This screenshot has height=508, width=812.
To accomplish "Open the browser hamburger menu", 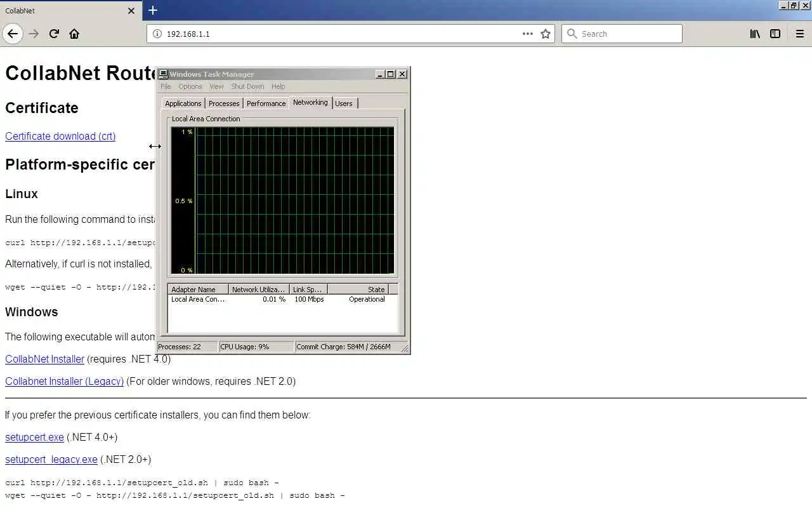I will 799,34.
